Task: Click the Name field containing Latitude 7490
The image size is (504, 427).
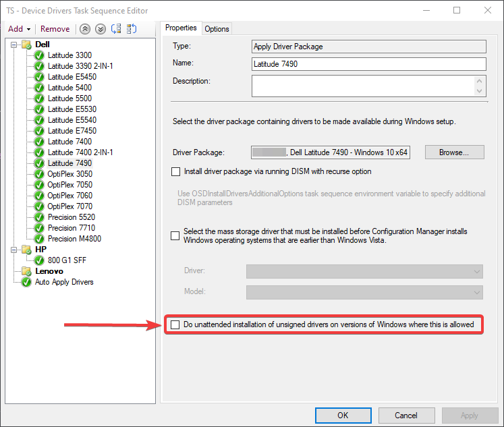Action: coord(368,64)
